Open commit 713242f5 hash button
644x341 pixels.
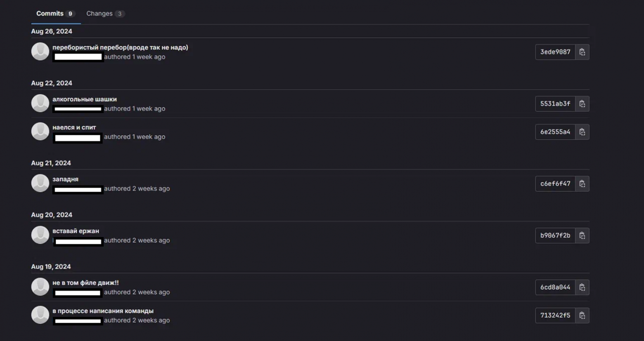click(555, 315)
